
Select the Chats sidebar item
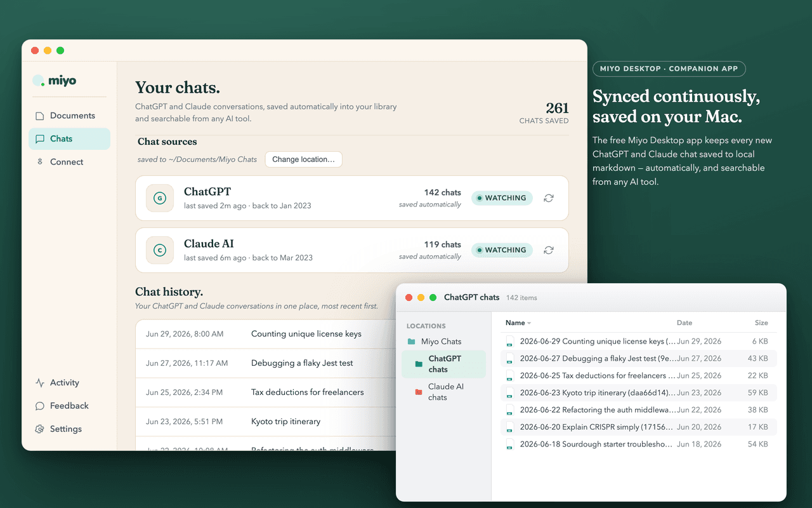pos(69,138)
